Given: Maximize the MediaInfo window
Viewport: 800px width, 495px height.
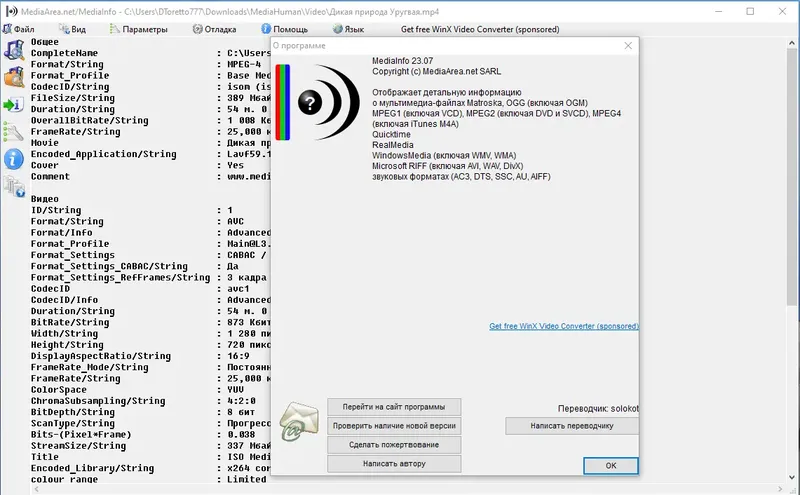Looking at the screenshot, I should (x=750, y=11).
